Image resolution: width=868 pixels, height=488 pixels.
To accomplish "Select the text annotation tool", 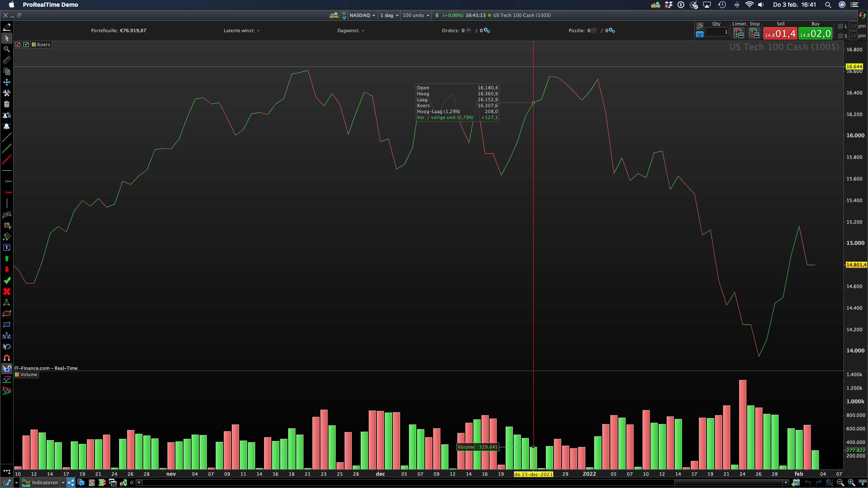I will [6, 247].
